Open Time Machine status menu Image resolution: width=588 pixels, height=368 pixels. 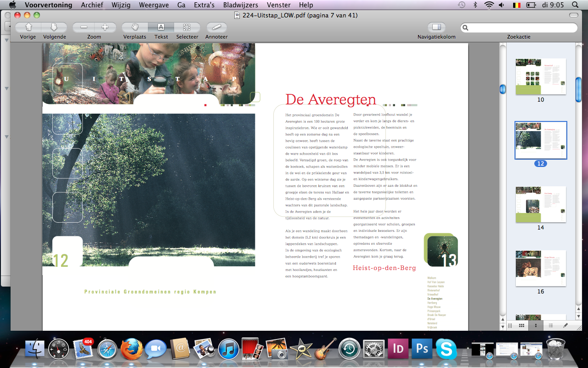pos(462,5)
